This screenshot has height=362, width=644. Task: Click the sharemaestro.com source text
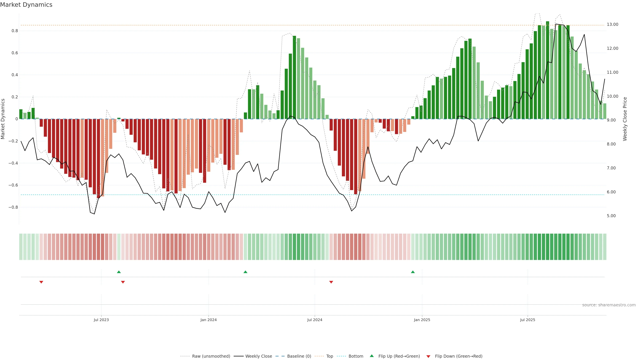(609, 305)
